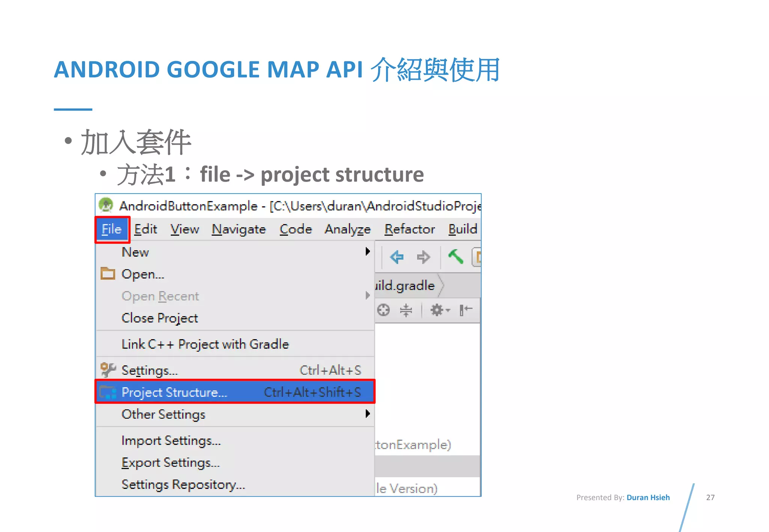Select the Open Recent entry
This screenshot has height=532, width=769.
tap(235, 296)
